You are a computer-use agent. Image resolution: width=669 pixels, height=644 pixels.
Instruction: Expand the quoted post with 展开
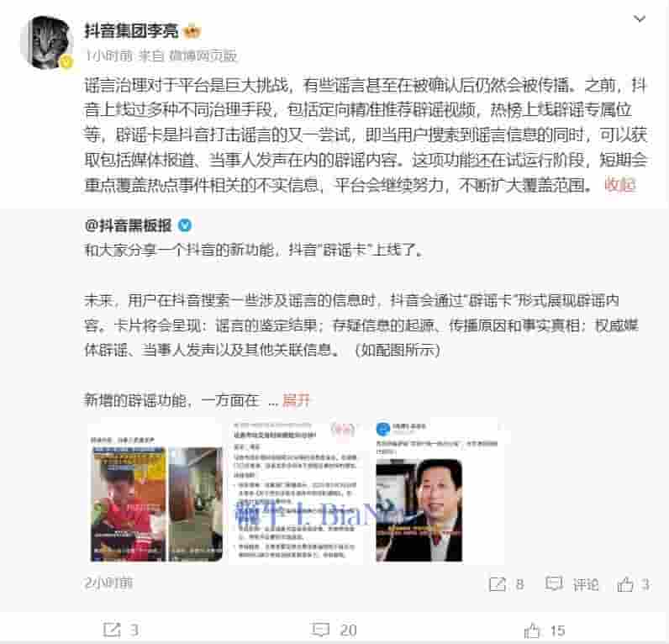coord(296,400)
